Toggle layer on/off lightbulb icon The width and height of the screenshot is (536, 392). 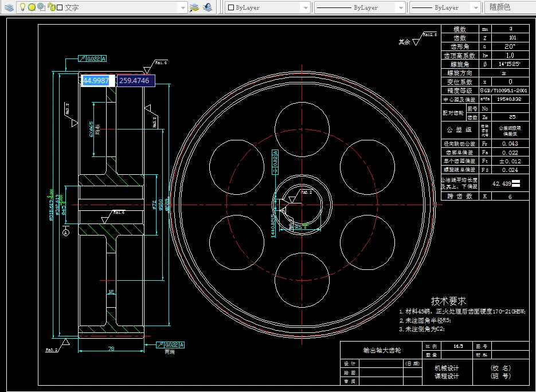coord(22,7)
